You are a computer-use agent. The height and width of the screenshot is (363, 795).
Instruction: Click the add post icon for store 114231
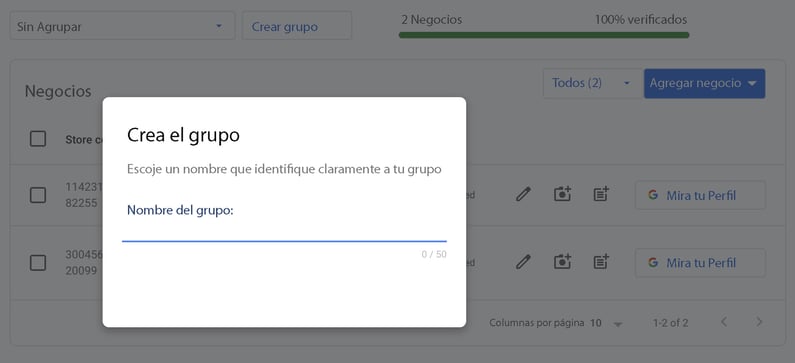(x=601, y=194)
